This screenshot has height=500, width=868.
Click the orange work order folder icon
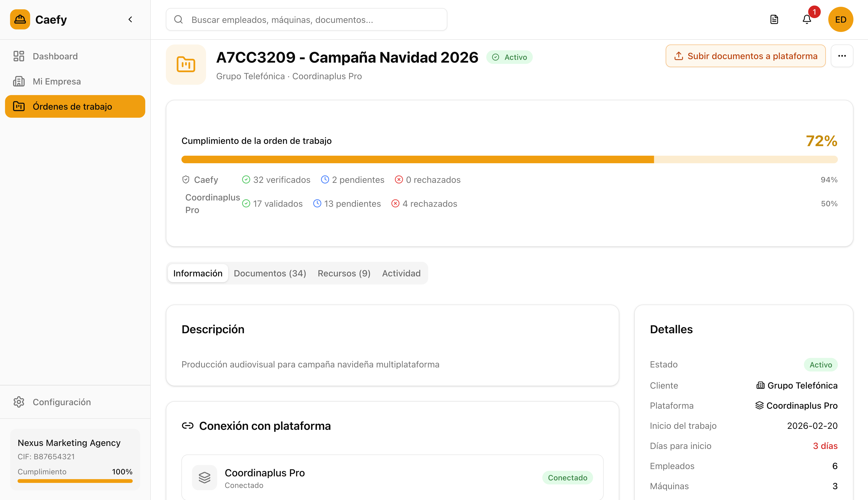pos(186,65)
